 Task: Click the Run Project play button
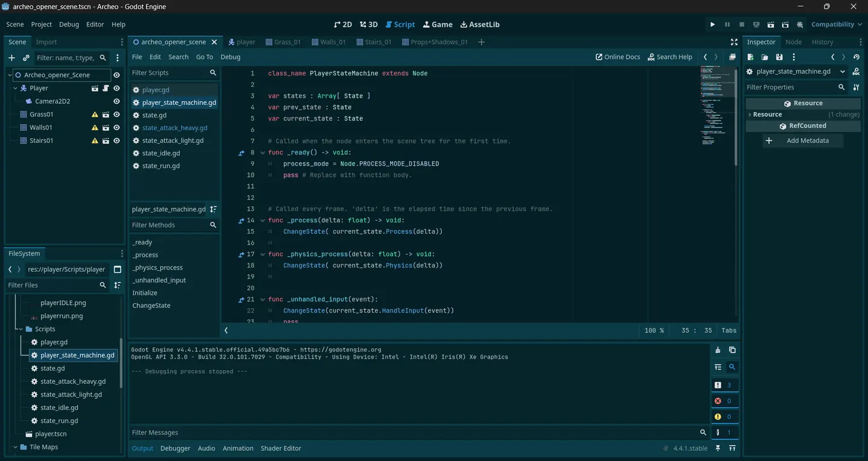coord(712,24)
